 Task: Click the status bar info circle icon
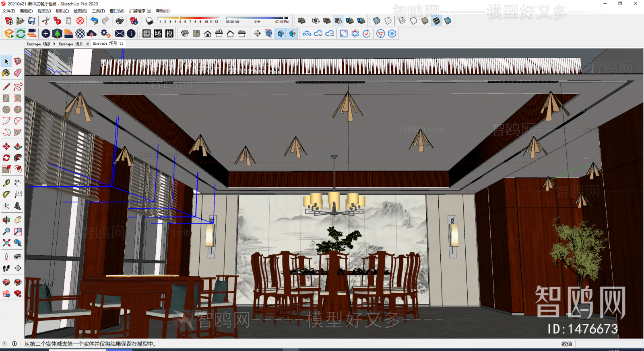click(14, 344)
